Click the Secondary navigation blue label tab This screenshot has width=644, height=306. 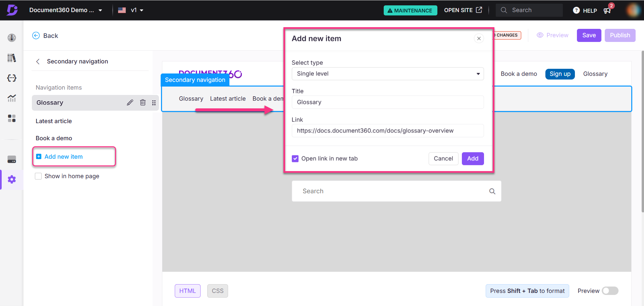click(195, 80)
